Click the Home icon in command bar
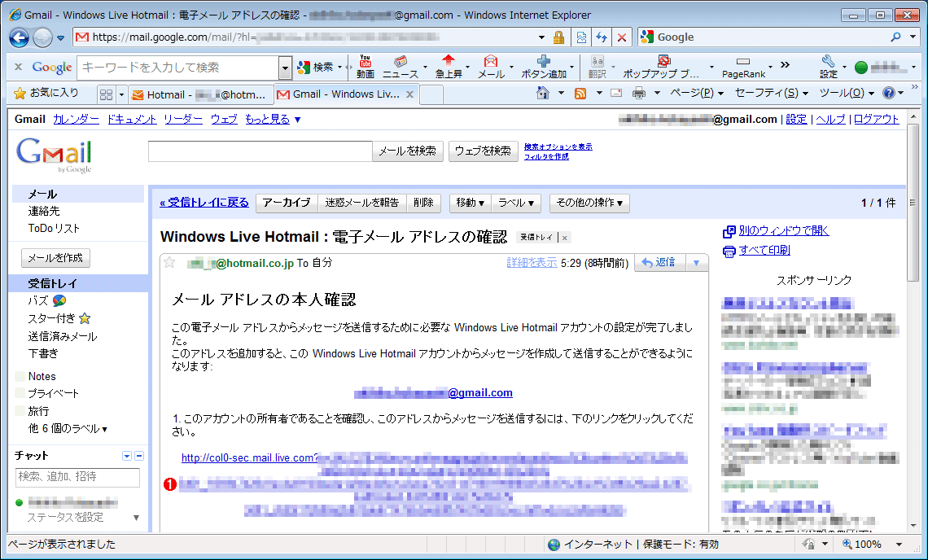 click(x=543, y=93)
